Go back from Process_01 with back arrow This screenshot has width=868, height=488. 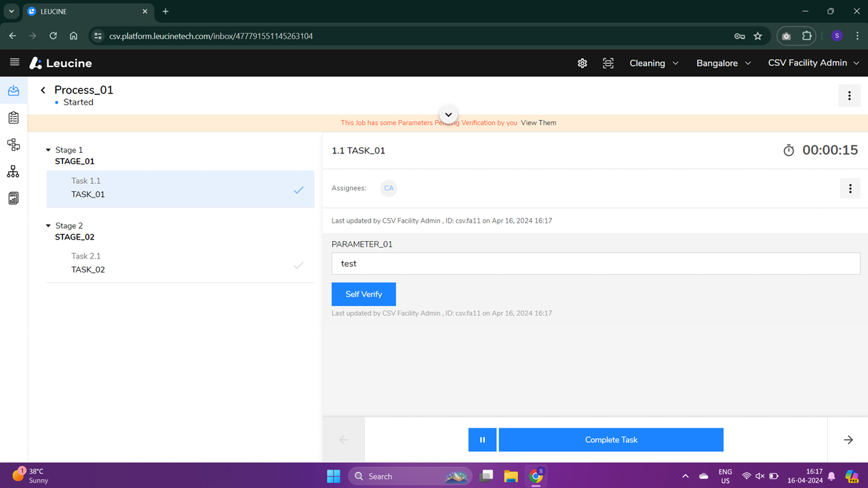point(43,90)
